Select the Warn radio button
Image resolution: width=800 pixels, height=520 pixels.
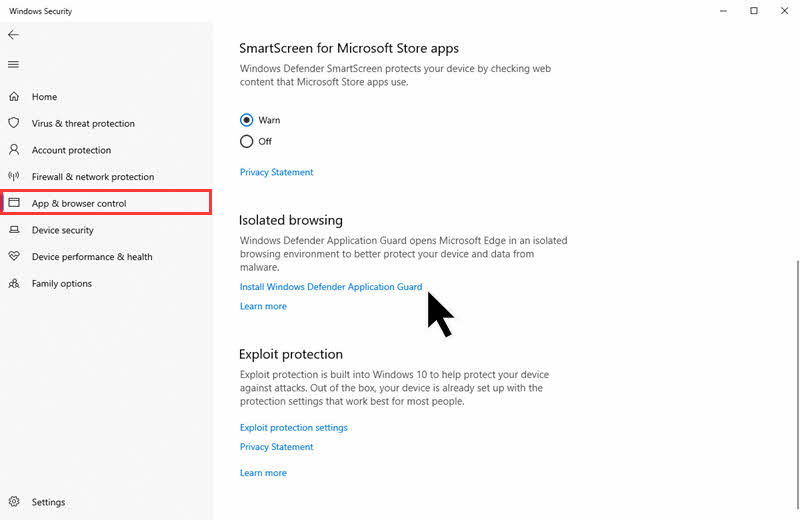point(246,120)
